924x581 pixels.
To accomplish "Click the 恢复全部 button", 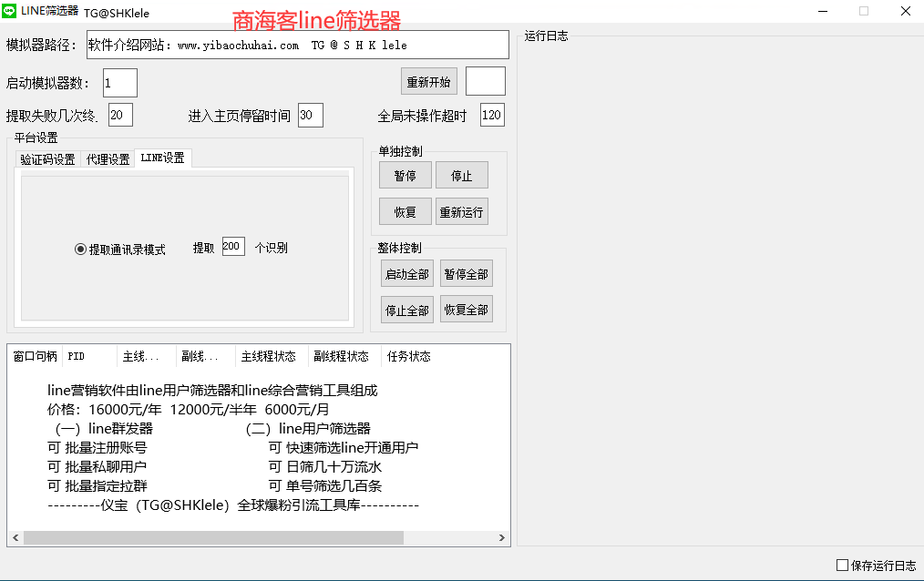I will (x=467, y=310).
